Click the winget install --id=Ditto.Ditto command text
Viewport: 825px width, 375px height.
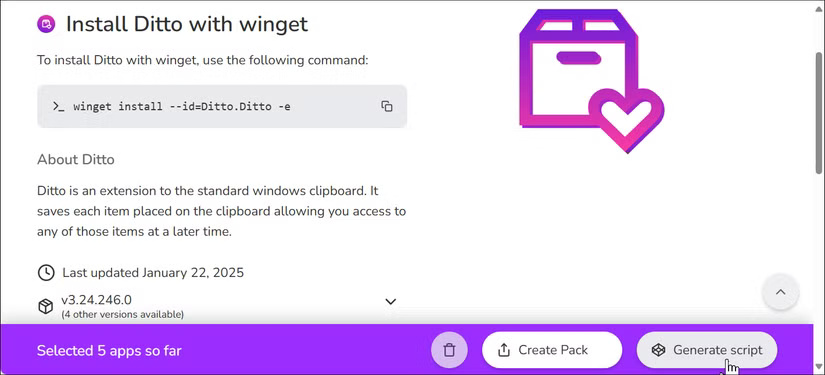pos(182,107)
